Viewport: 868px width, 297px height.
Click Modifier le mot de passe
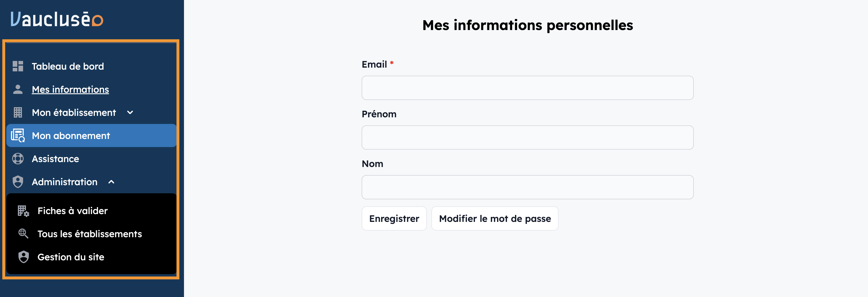click(495, 219)
